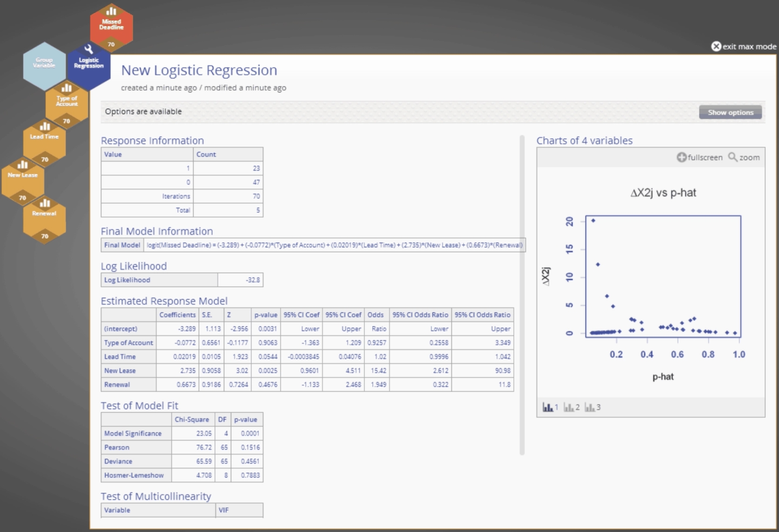Click the Final Model equation field
779x532 pixels.
pos(334,245)
